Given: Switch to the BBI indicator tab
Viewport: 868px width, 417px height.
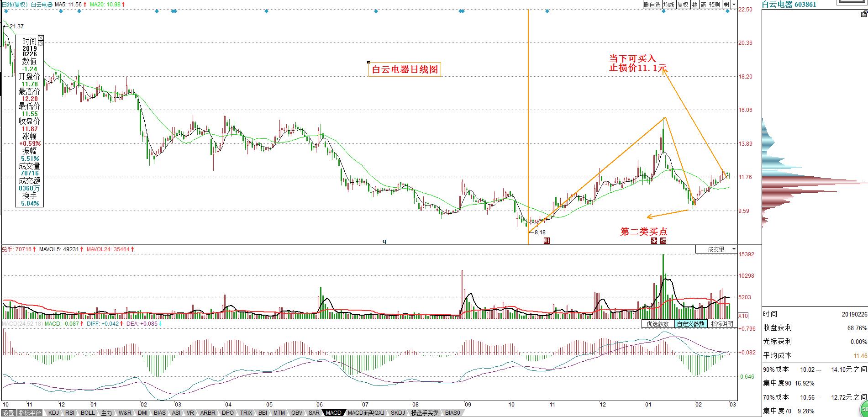Looking at the screenshot, I should pos(263,413).
